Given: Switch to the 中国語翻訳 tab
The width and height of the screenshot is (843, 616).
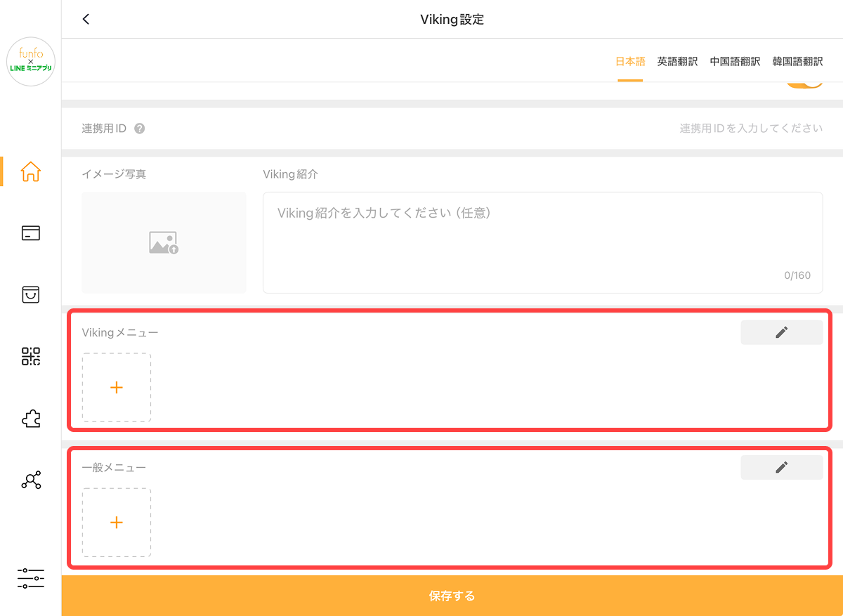Looking at the screenshot, I should 734,61.
